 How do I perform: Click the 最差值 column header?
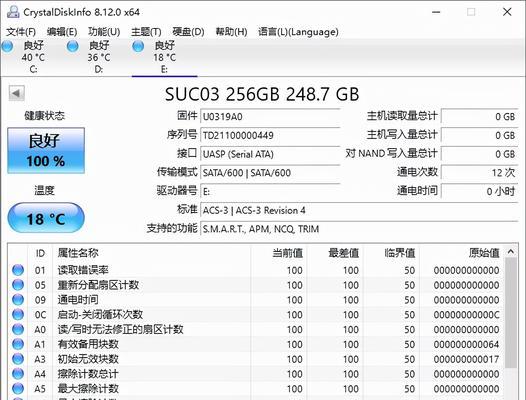click(334, 253)
